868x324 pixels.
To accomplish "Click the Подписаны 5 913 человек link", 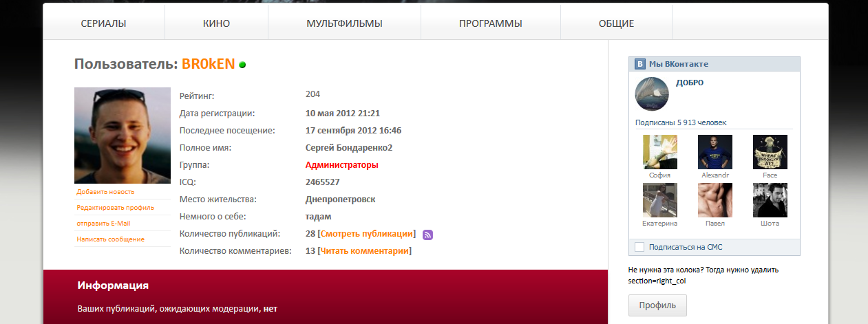I will point(681,122).
